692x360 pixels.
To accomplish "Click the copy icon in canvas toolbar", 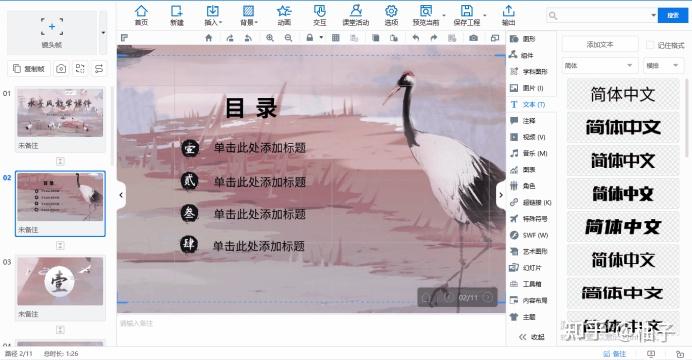I will 376,38.
